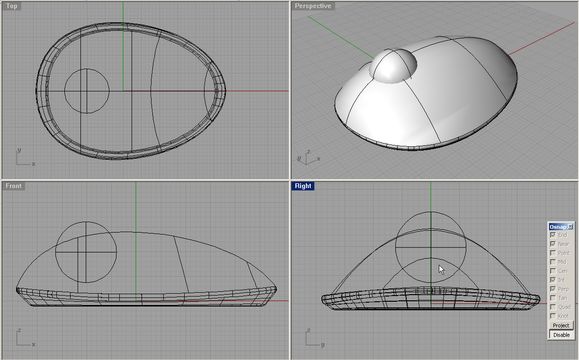Toggle the End osnap checkbox
The width and height of the screenshot is (579, 360).
(x=553, y=235)
